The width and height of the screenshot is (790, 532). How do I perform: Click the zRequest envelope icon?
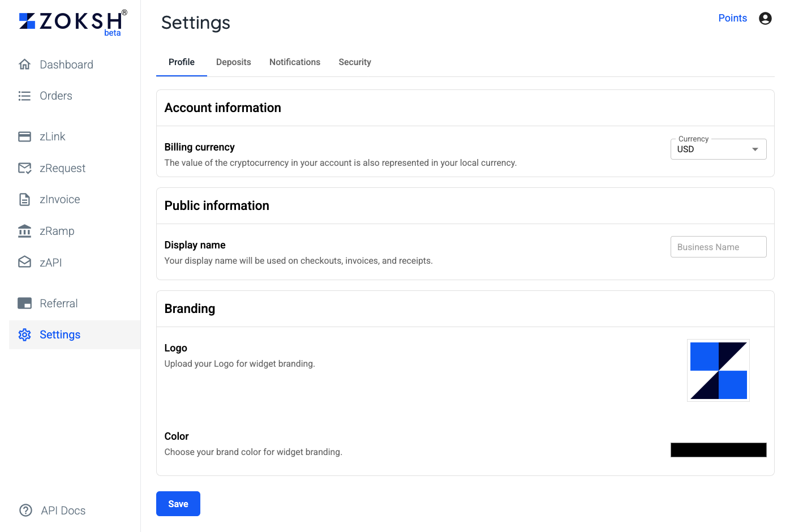pos(24,168)
